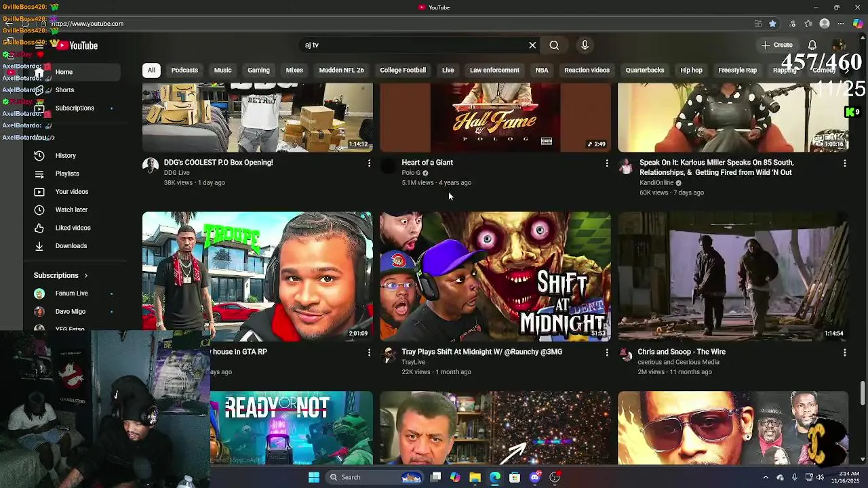Open Chris and Snoop - The Wire thumbnail
868x488 pixels.
click(733, 277)
